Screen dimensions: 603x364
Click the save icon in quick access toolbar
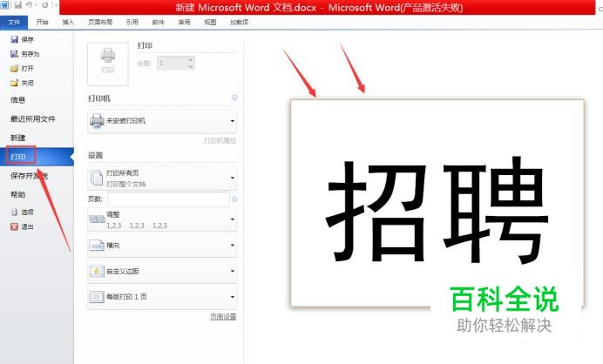tap(18, 5)
